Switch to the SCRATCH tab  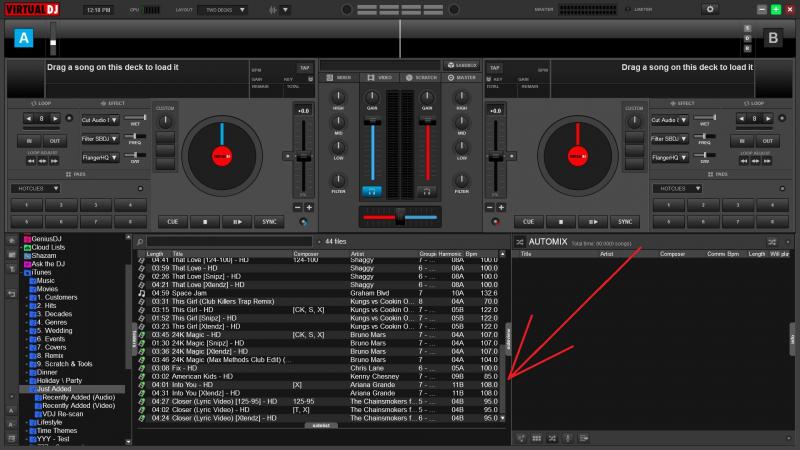coord(422,78)
